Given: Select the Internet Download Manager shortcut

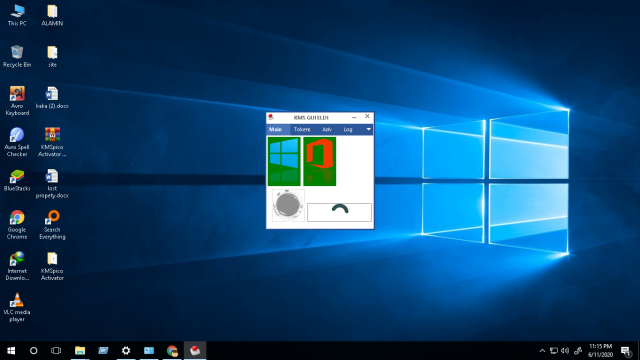Looking at the screenshot, I should 17,266.
